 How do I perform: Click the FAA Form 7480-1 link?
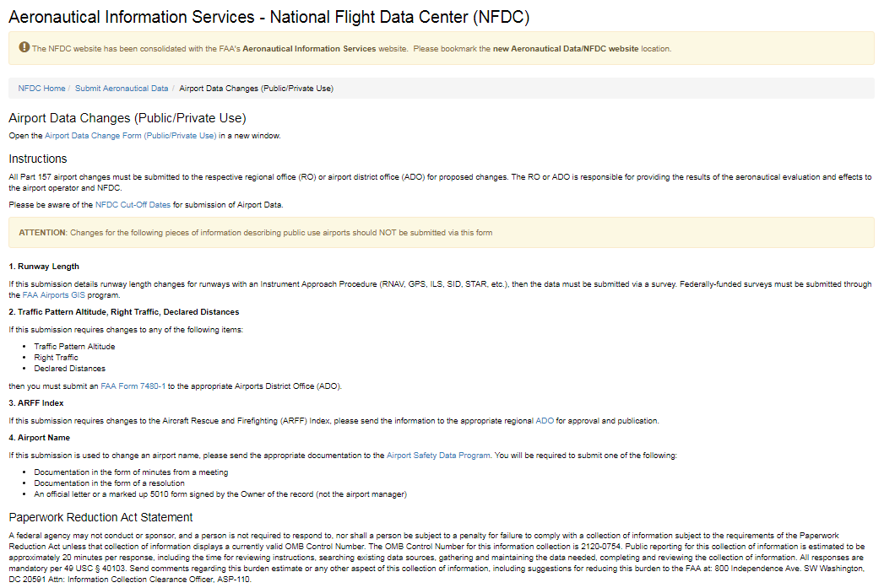[x=133, y=386]
